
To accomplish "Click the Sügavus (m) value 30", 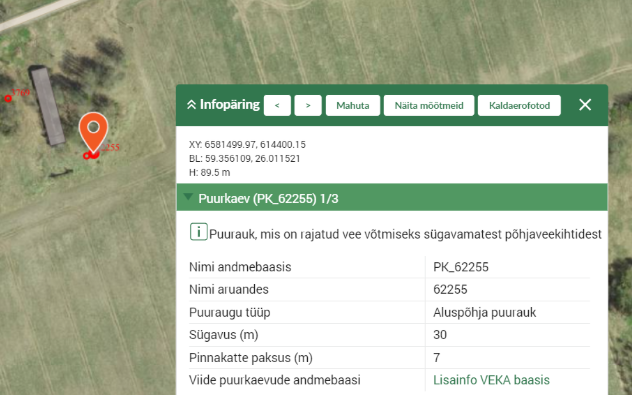I will coord(440,335).
